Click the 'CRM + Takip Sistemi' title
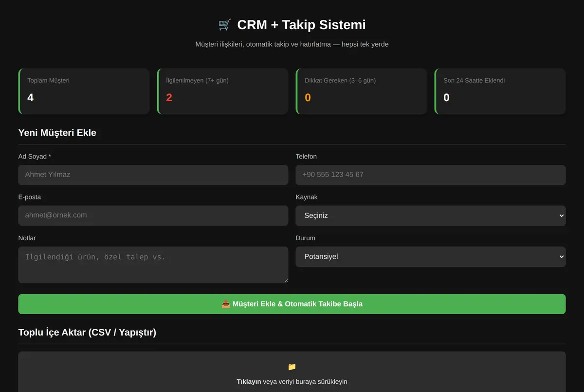Screen dimensions: 584x392 point(301,24)
